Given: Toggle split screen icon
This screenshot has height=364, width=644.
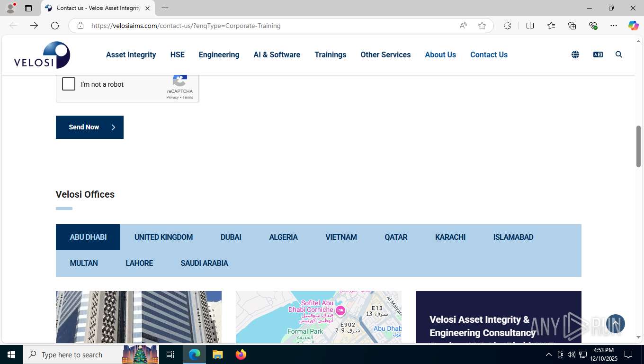Looking at the screenshot, I should click(x=530, y=26).
